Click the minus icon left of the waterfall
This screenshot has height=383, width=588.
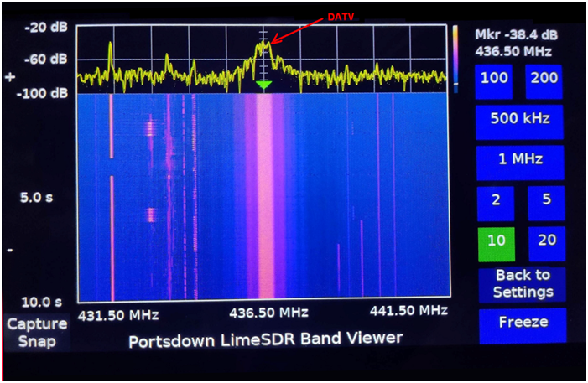coord(10,250)
